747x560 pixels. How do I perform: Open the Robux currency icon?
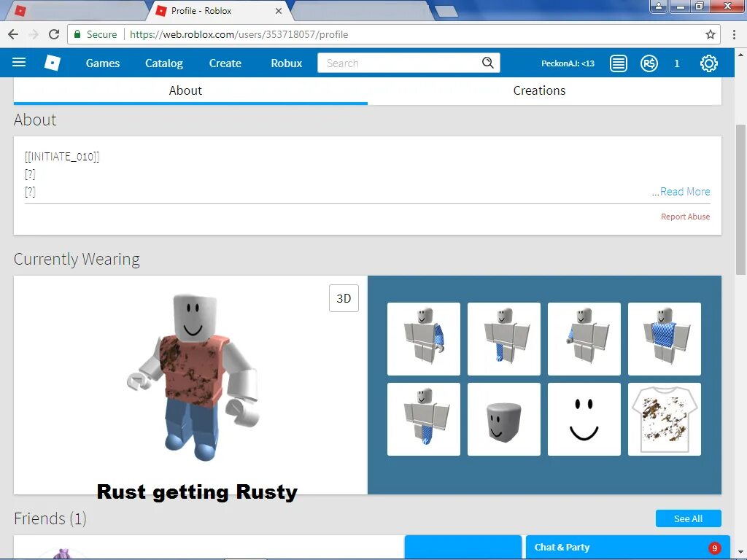(x=649, y=63)
